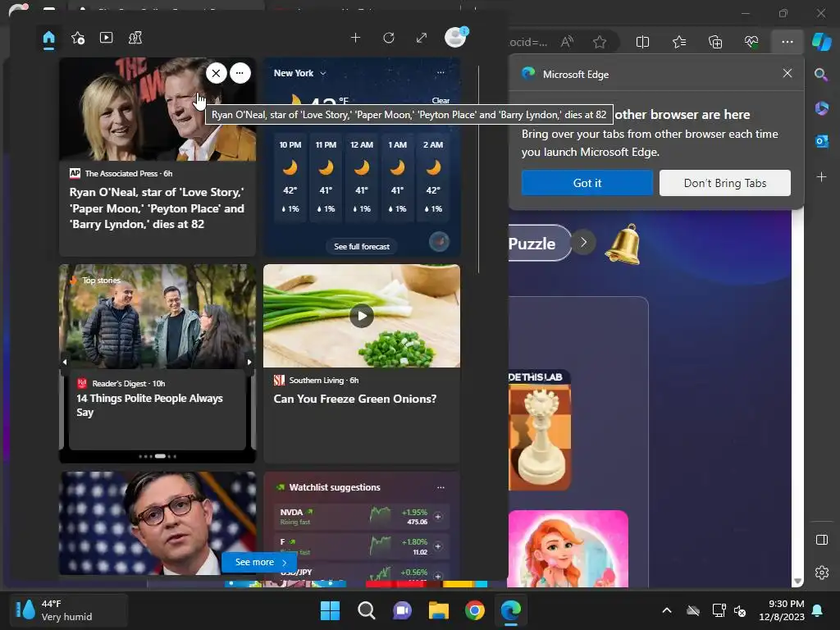Open the Following star tab in widgets
This screenshot has width=840, height=630.
78,38
